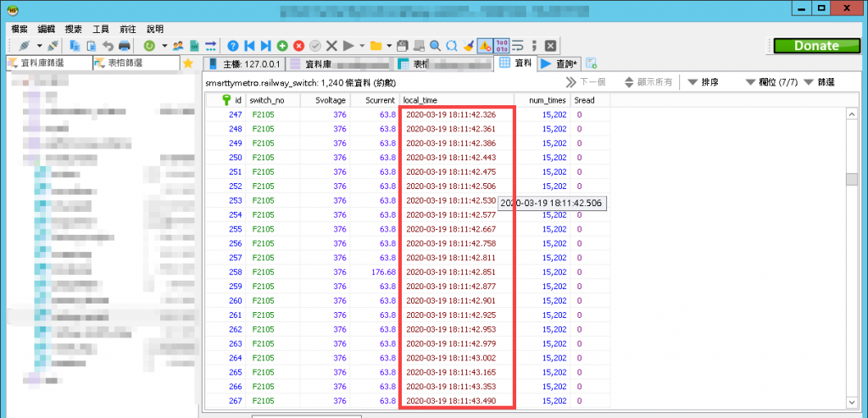Viewport: 868px width, 418px height.
Task: Focus the 表格篩選 table filter field
Action: 136,63
